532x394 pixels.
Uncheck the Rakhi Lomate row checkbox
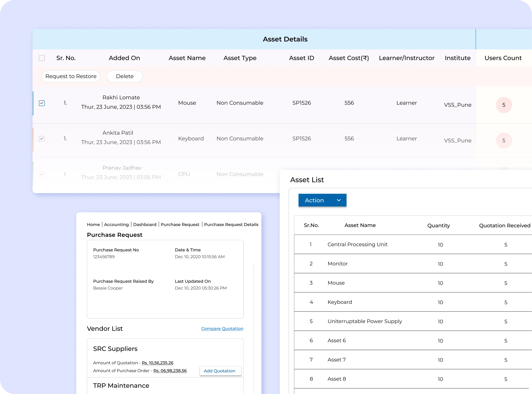(42, 103)
